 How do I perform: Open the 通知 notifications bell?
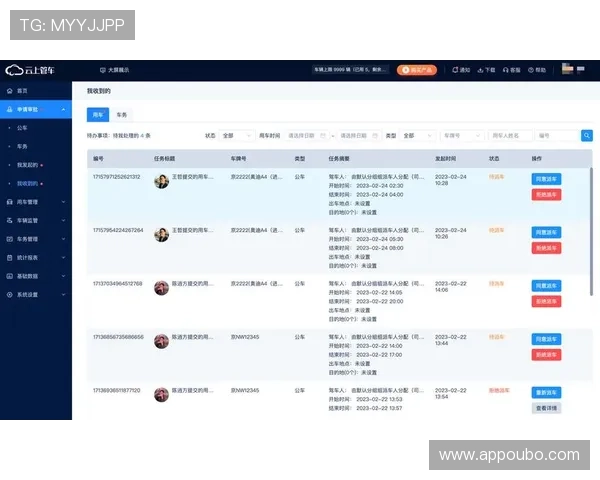coord(461,70)
